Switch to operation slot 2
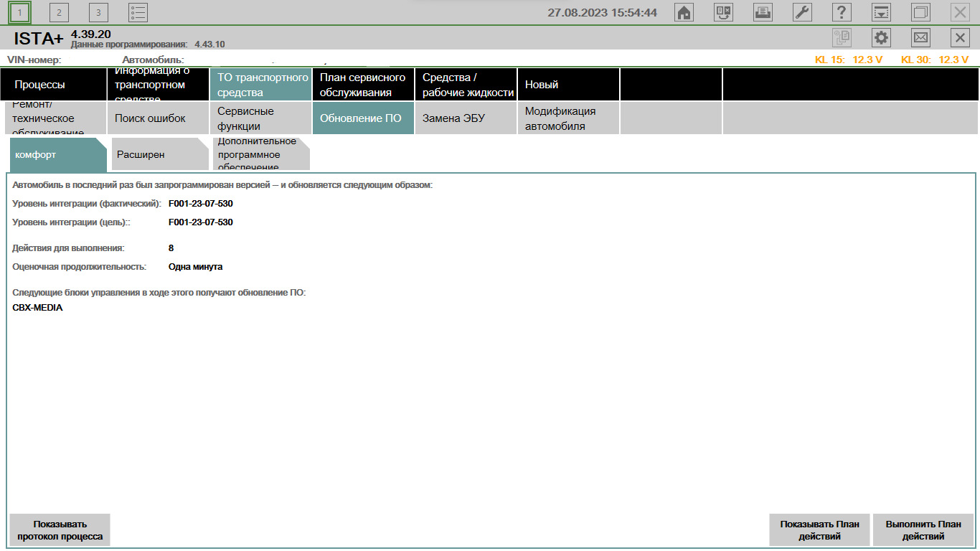 pos(59,12)
